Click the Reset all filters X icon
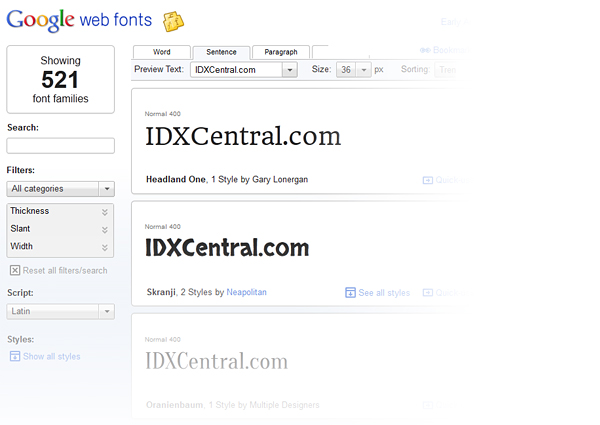The height and width of the screenshot is (425, 600). tap(15, 270)
